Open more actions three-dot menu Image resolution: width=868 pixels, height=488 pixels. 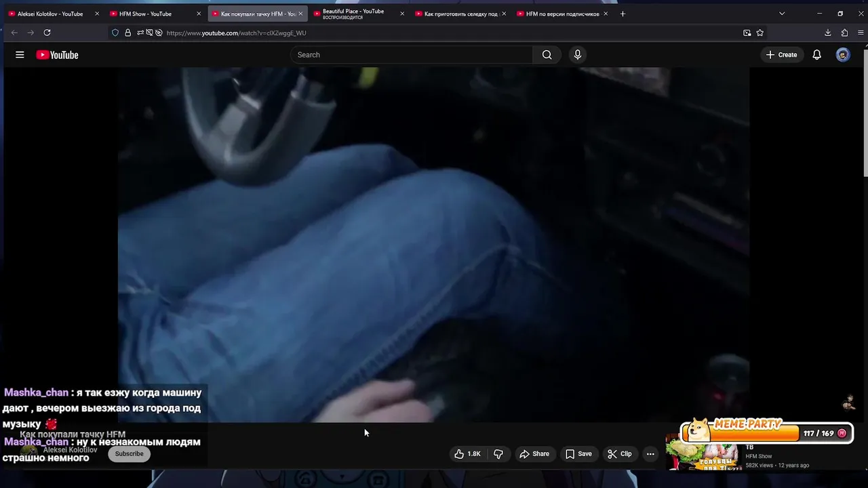pos(650,454)
